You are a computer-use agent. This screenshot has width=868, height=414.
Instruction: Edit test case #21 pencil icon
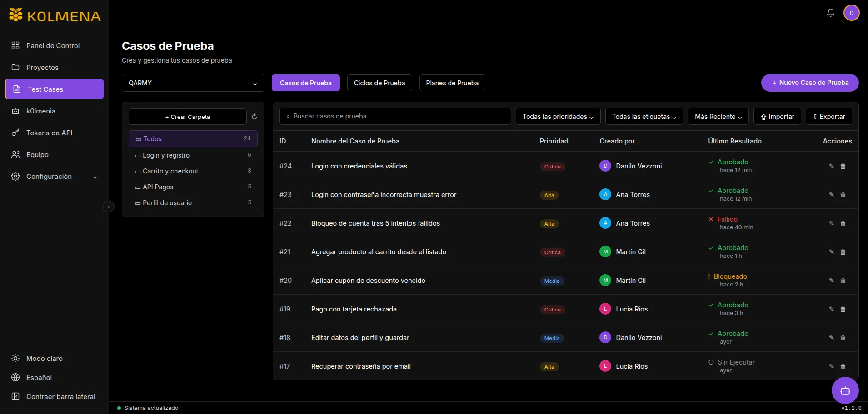[831, 252]
